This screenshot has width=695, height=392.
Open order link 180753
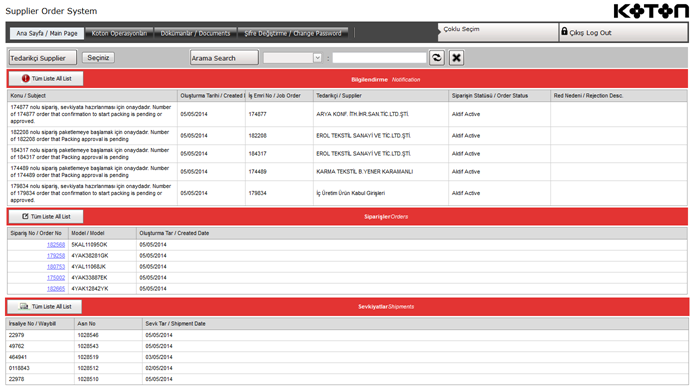(x=56, y=267)
